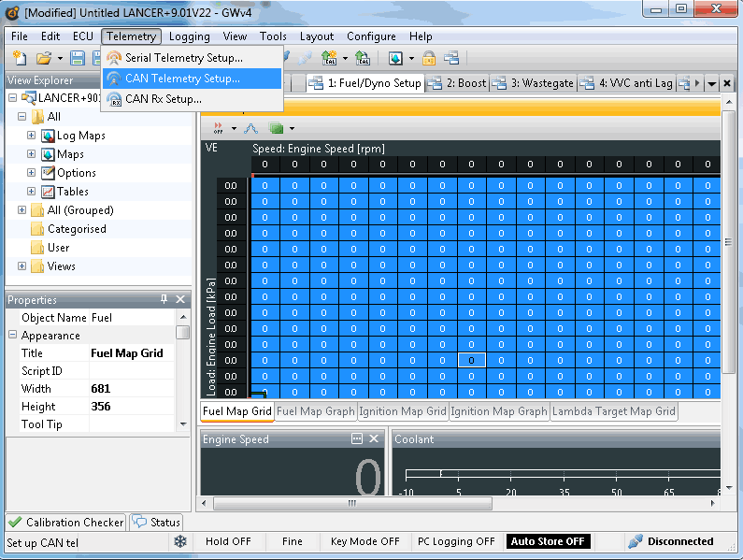Select CAN Rx Setup menu entry

[x=163, y=99]
